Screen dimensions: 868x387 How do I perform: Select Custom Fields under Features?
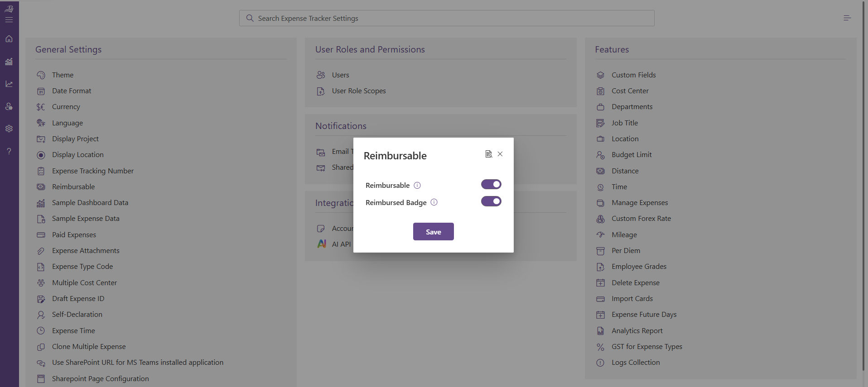(633, 75)
